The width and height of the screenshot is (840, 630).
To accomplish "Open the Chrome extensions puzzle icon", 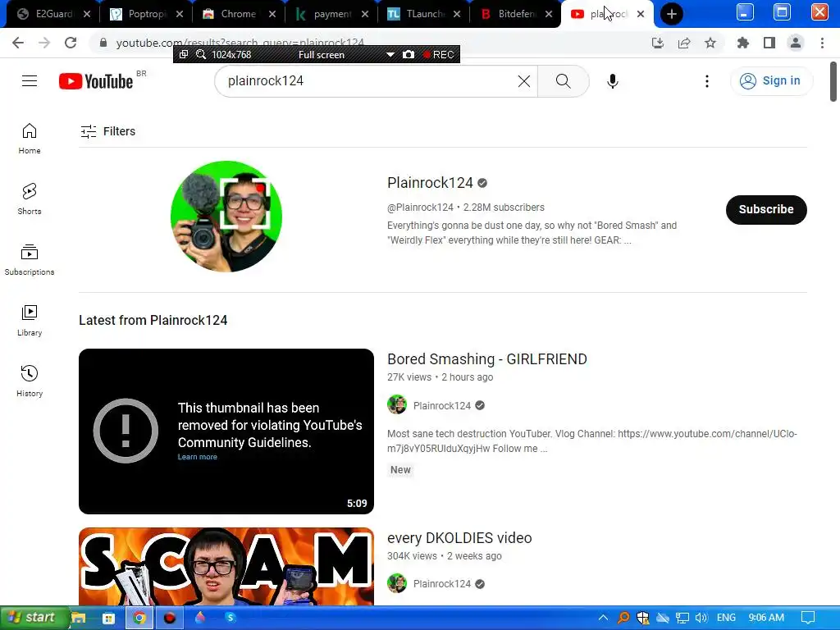I will tap(742, 43).
